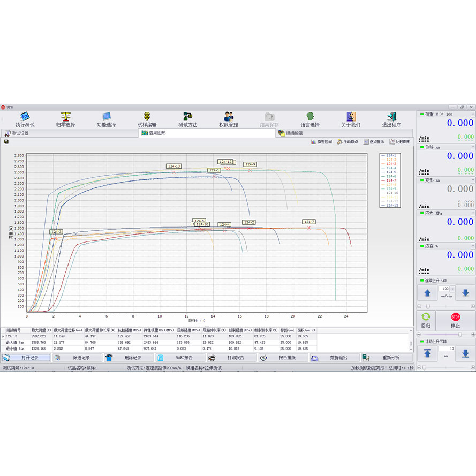Open the 试样编辑 specimen edit icon
The image size is (476, 476).
pyautogui.click(x=147, y=117)
